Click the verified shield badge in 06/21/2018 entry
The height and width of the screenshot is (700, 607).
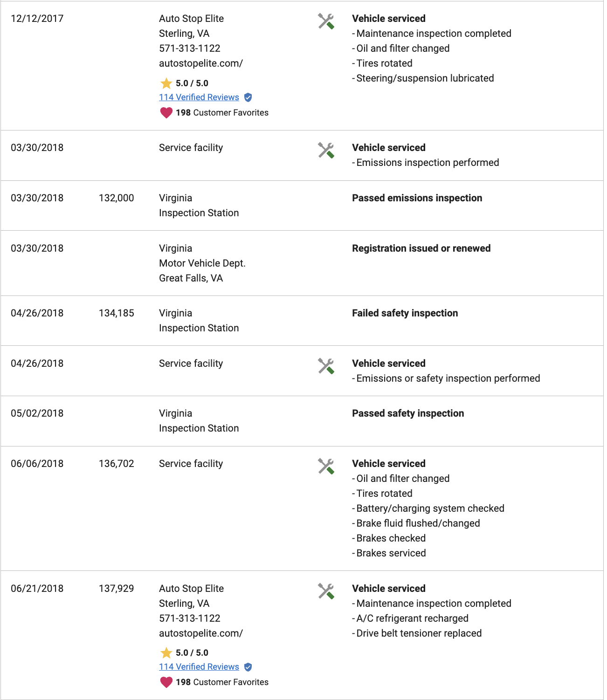tap(248, 667)
